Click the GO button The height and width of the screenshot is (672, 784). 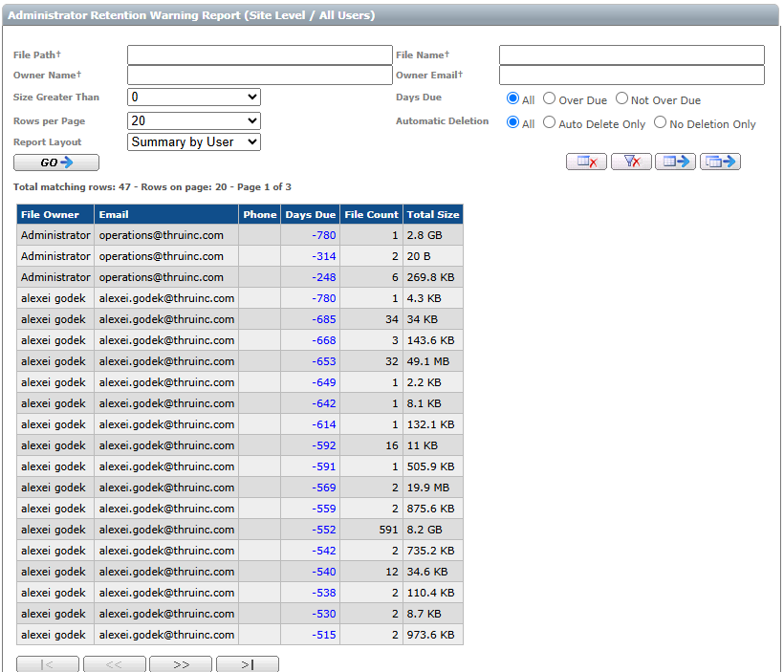[56, 163]
